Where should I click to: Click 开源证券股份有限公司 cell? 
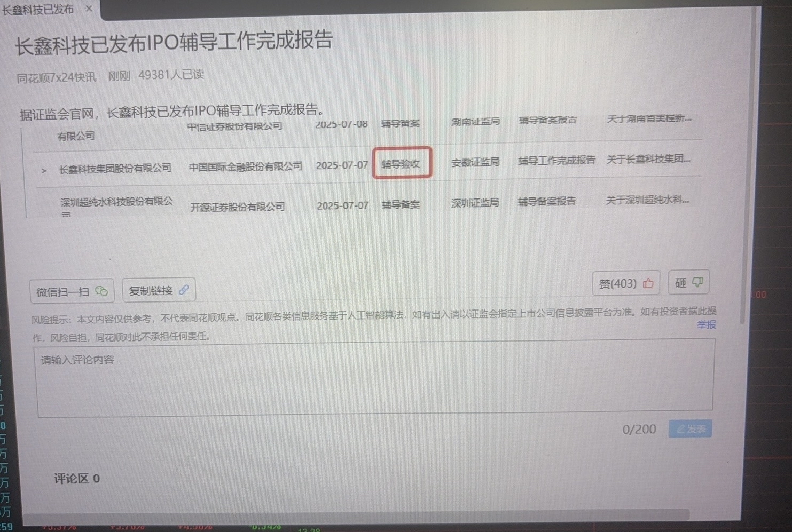point(238,207)
